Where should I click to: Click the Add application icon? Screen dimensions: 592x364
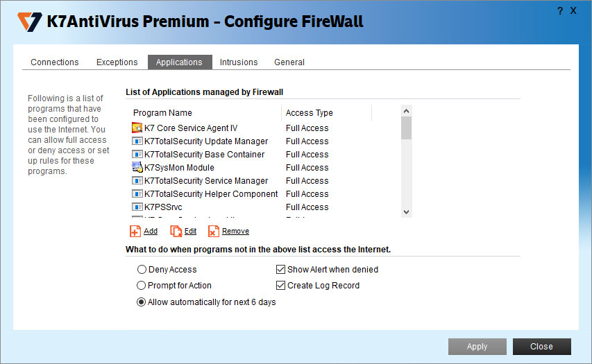pyautogui.click(x=135, y=231)
